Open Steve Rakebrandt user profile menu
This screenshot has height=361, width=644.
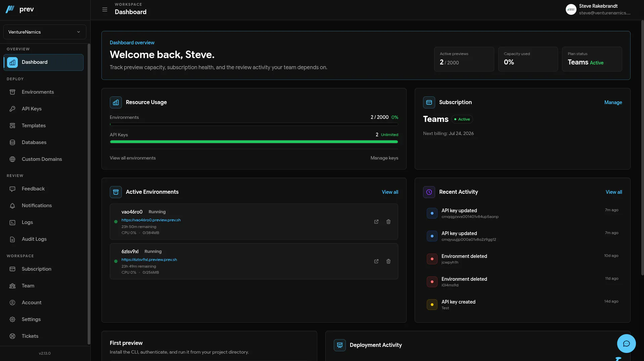(598, 9)
